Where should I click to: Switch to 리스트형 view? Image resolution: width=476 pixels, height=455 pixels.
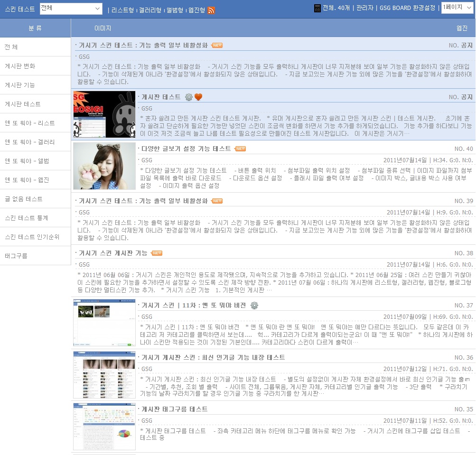pos(122,10)
